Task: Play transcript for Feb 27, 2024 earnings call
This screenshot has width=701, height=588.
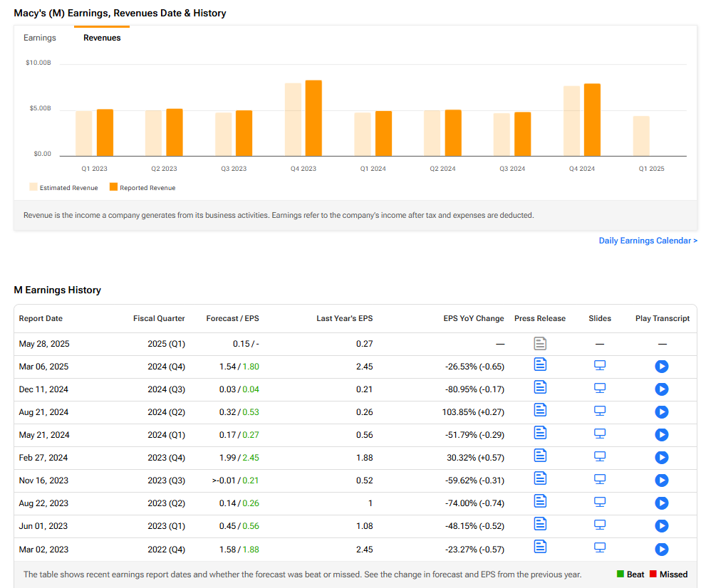Action: 662,458
